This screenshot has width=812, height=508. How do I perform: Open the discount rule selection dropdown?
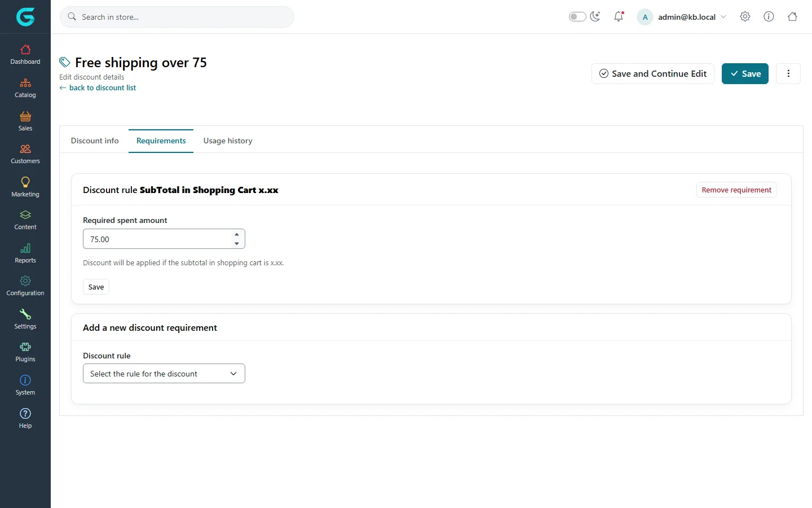[164, 374]
